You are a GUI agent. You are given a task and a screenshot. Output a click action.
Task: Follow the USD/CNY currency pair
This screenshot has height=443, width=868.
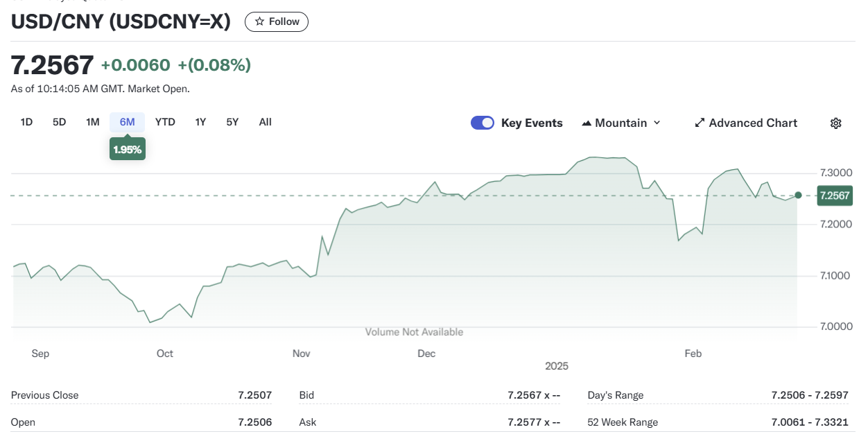tap(277, 21)
